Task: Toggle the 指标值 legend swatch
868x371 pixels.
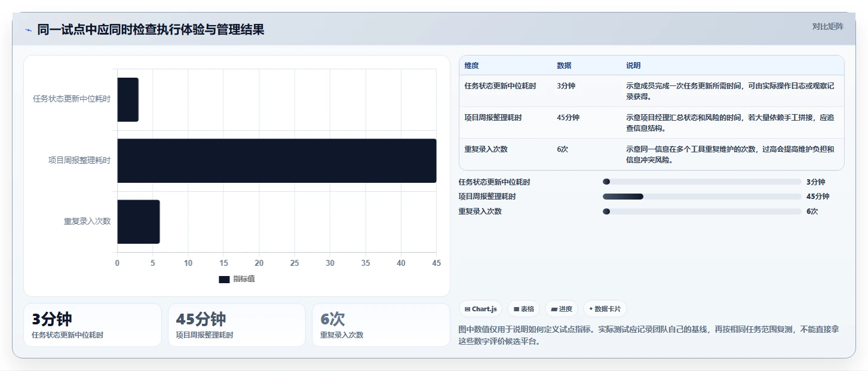Action: pos(224,279)
